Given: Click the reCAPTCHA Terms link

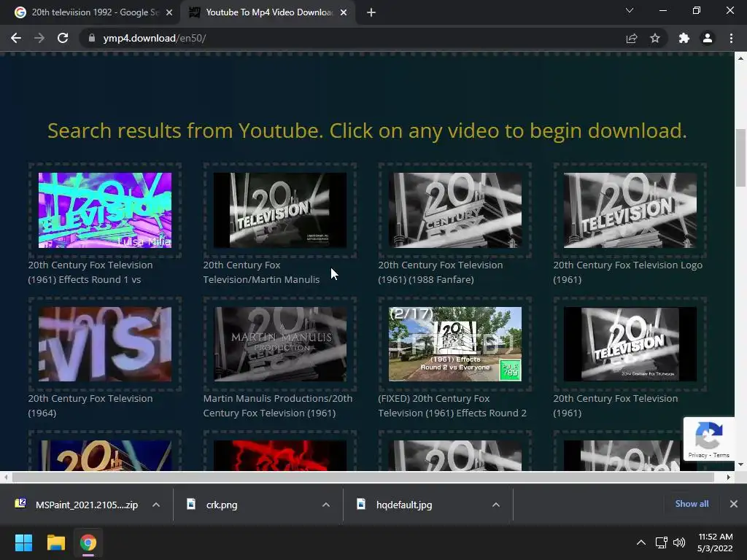Looking at the screenshot, I should coord(721,455).
